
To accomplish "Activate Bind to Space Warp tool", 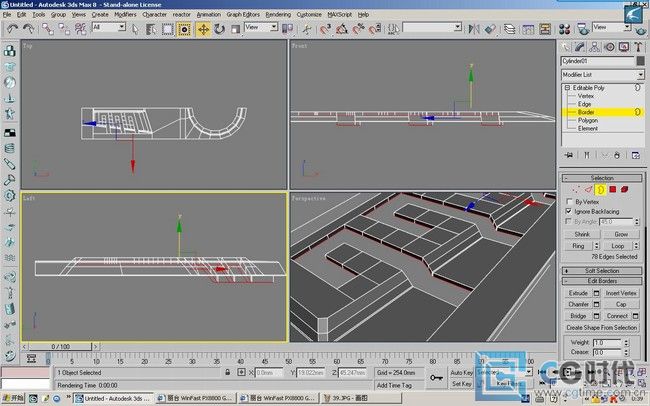I will [x=80, y=29].
